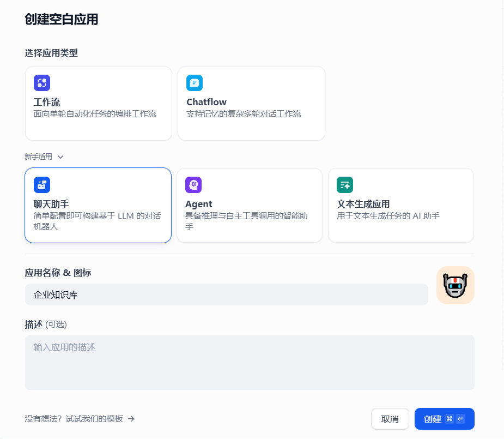The width and height of the screenshot is (504, 439).
Task: Click the 描述 (可选) label
Action: (x=46, y=324)
